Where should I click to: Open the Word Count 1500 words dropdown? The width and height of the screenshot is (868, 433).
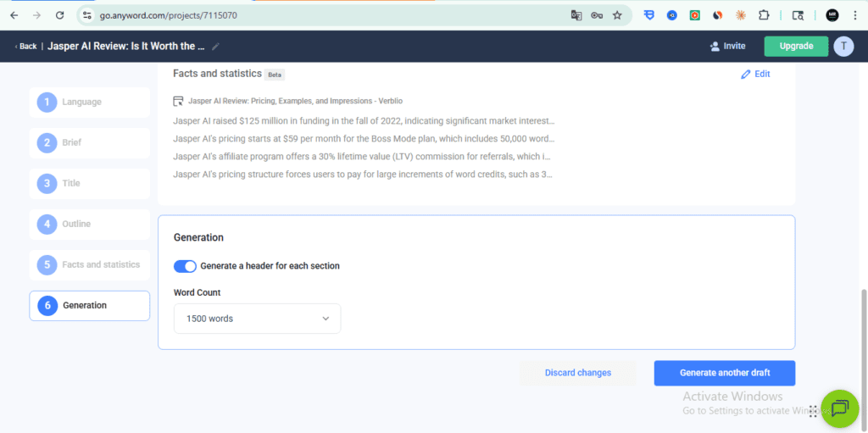[258, 319]
